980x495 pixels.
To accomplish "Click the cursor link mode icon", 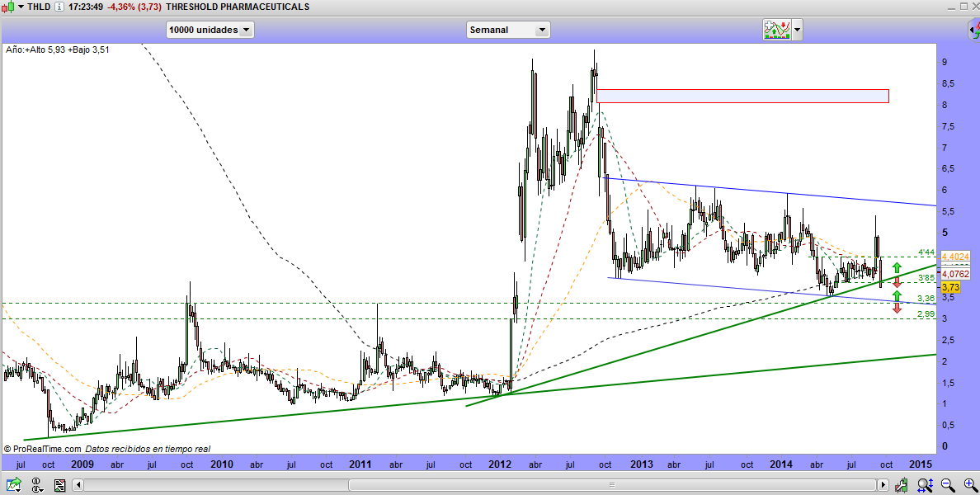I will pyautogui.click(x=36, y=485).
